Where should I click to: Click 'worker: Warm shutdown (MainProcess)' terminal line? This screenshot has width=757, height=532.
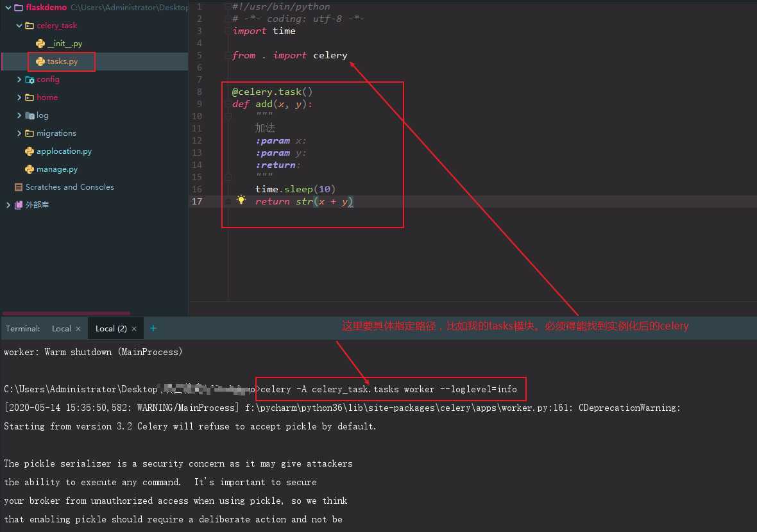coord(93,352)
